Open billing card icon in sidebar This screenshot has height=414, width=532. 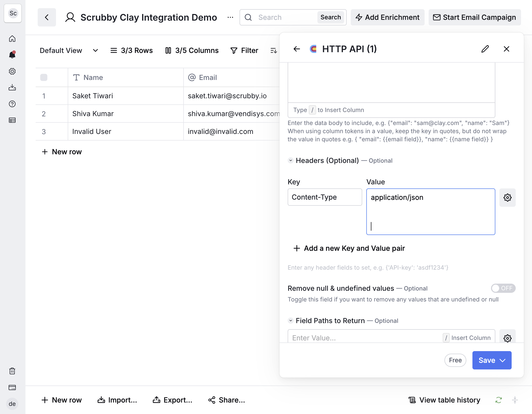12,388
